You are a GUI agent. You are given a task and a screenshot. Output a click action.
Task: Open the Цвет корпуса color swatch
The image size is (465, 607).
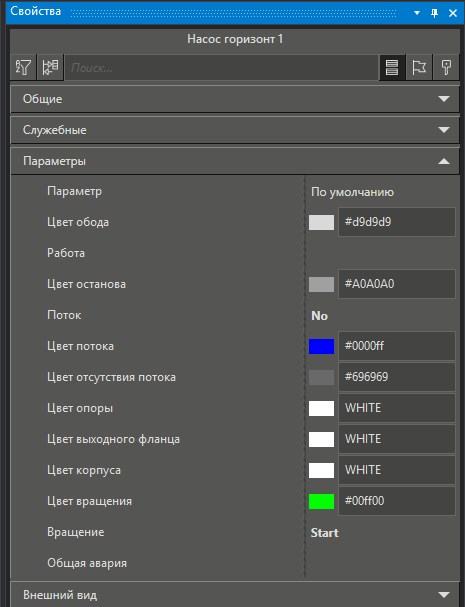pyautogui.click(x=321, y=470)
